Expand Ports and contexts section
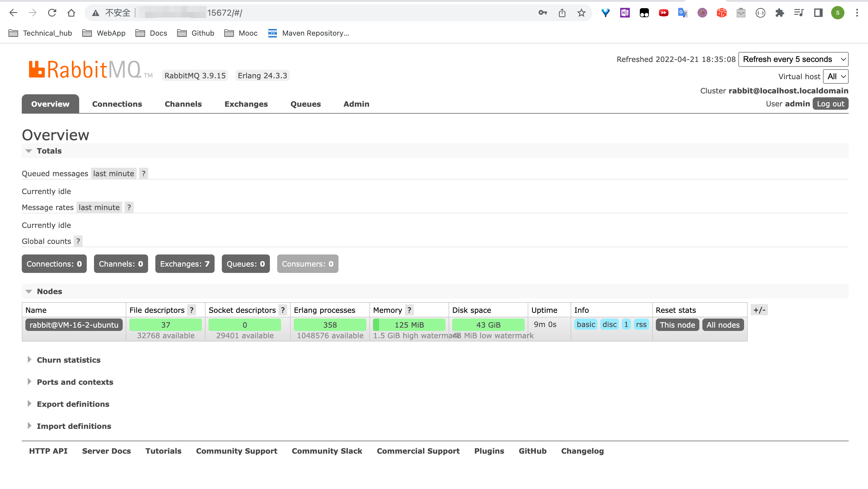This screenshot has width=868, height=489. click(x=75, y=382)
